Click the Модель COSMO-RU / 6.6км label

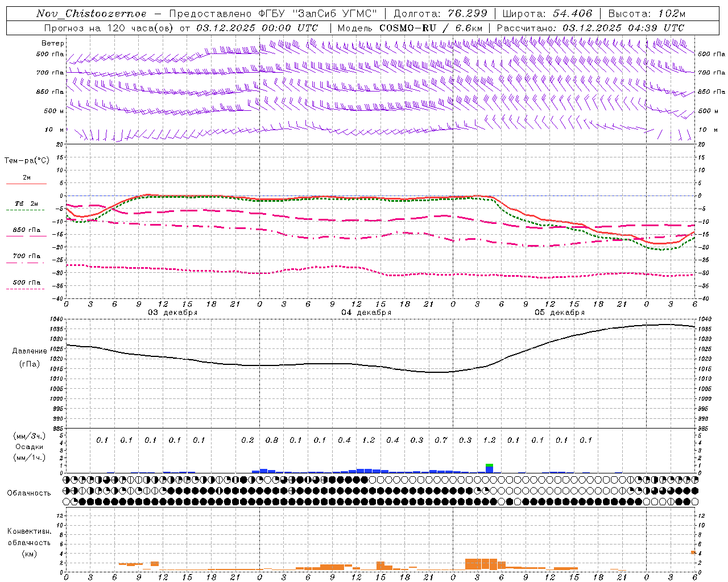point(410,28)
